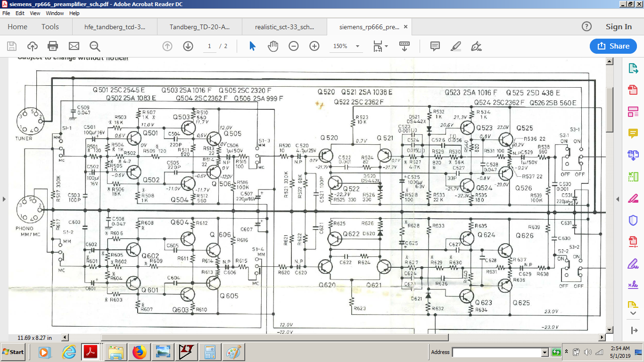Click the volume speaker tray icon
644x362 pixels.
[587, 352]
